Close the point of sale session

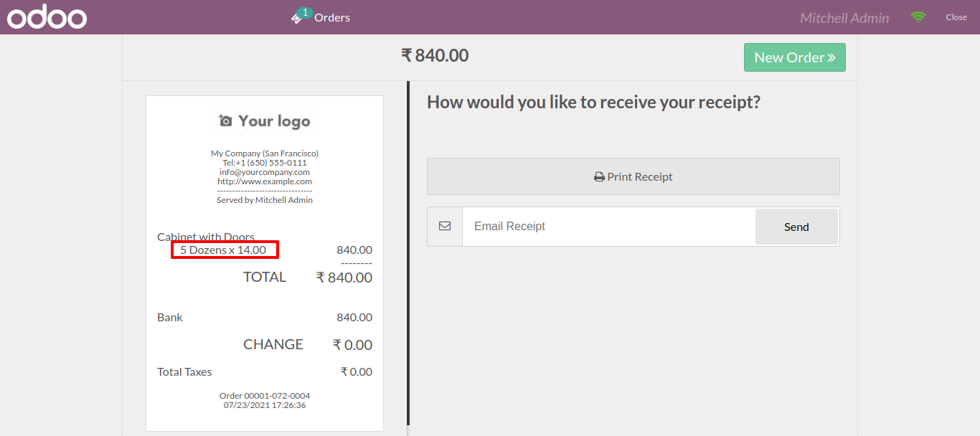[956, 17]
